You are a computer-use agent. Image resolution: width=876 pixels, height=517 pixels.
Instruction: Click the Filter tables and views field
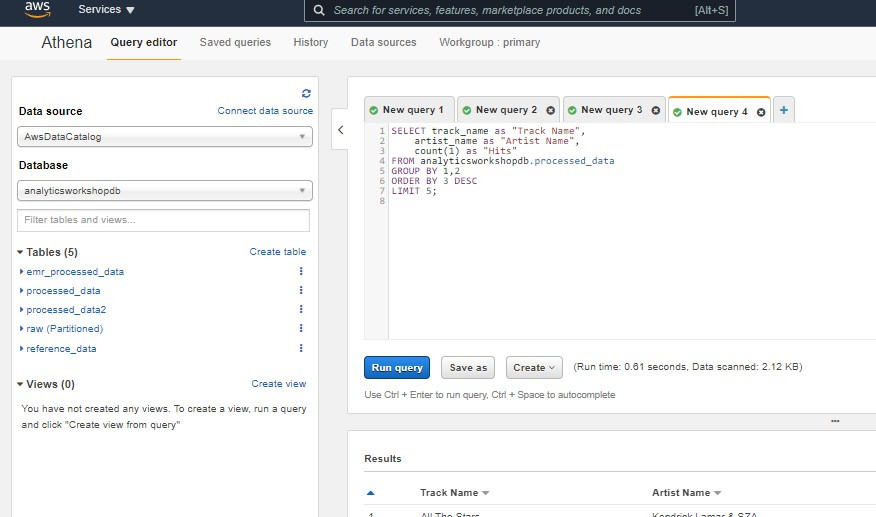[x=164, y=220]
